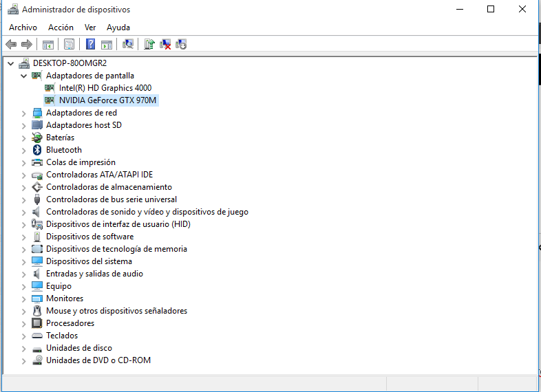The image size is (541, 392).
Task: Click the Back arrow toolbar icon
Action: pos(11,44)
